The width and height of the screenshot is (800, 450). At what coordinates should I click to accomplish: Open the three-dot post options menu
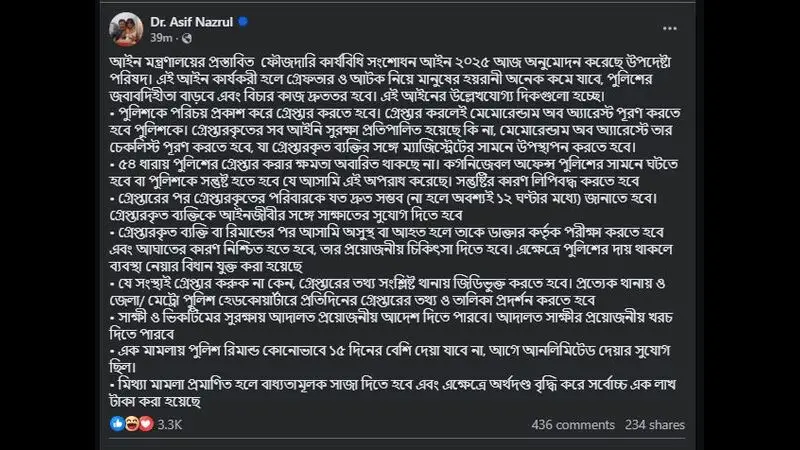pyautogui.click(x=669, y=29)
